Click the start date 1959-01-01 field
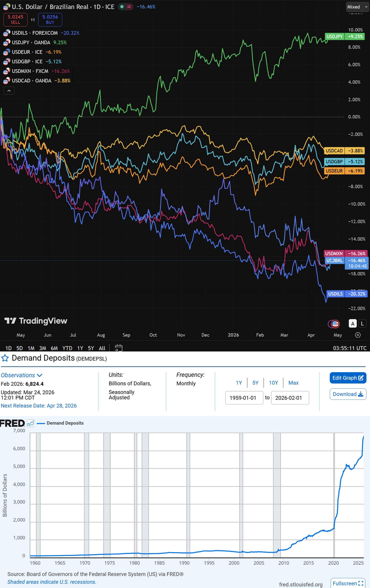Screen dimensions: 370x588 [x=244, y=398]
